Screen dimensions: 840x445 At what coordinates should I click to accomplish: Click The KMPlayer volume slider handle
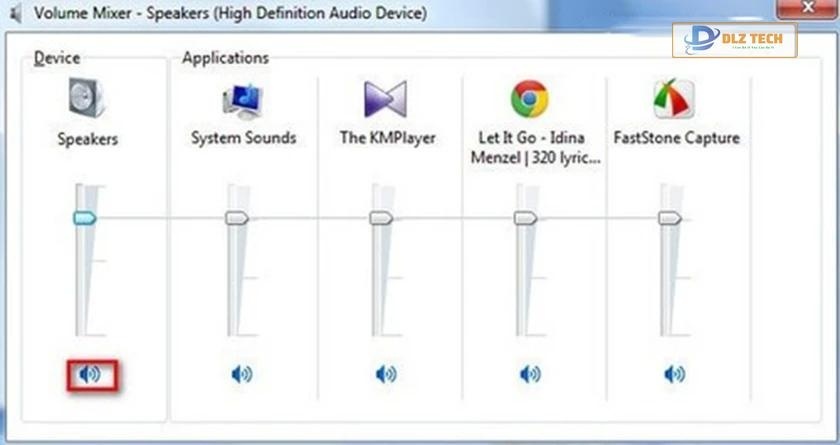click(x=381, y=218)
